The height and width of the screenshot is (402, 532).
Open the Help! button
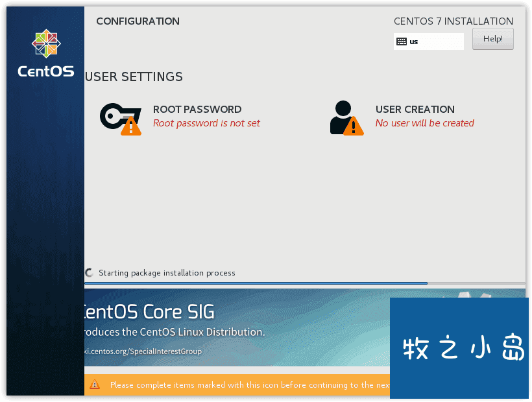click(x=492, y=39)
